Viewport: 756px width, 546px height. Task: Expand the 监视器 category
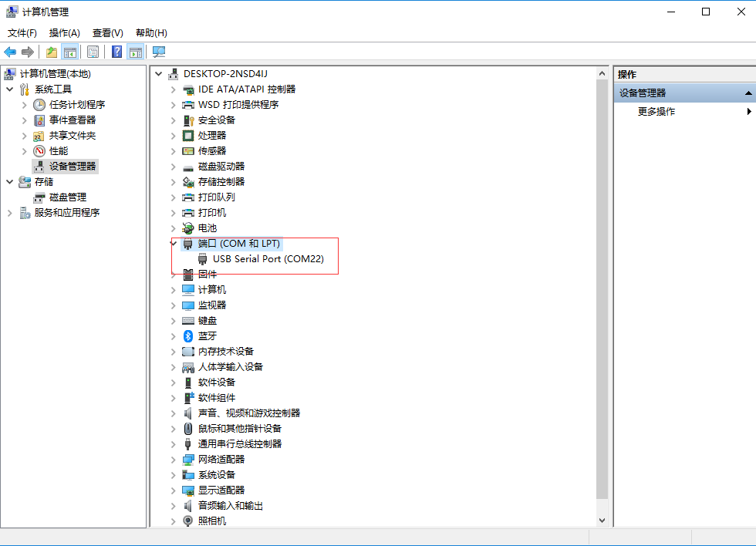click(x=173, y=305)
